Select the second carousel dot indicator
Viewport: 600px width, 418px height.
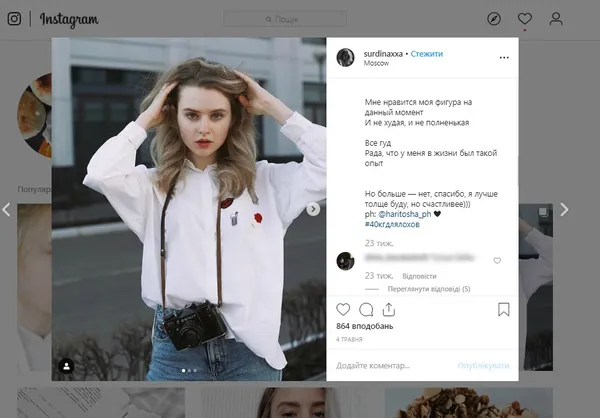click(189, 371)
